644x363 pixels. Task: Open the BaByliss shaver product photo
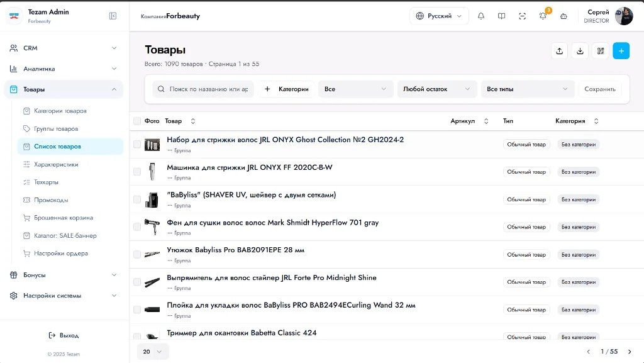click(x=152, y=199)
